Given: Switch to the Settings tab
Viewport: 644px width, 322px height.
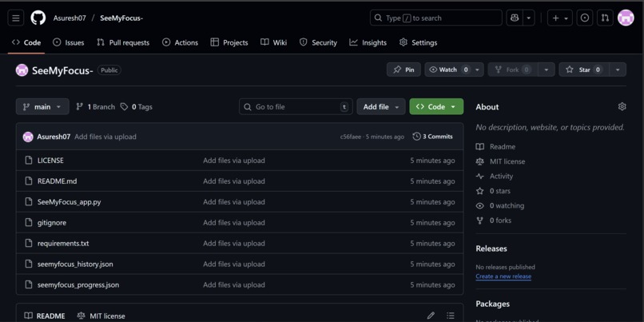Looking at the screenshot, I should (418, 42).
